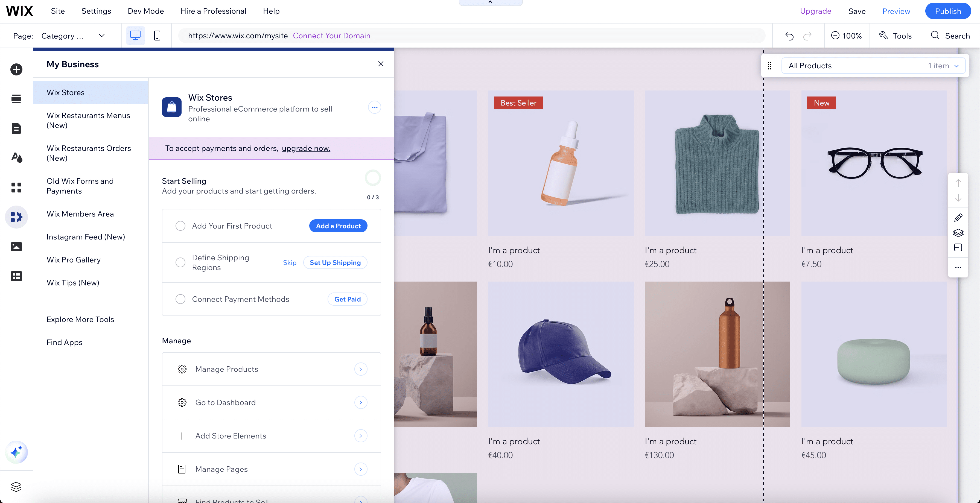980x503 pixels.
Task: Open the Dev Mode menu
Action: pos(146,11)
